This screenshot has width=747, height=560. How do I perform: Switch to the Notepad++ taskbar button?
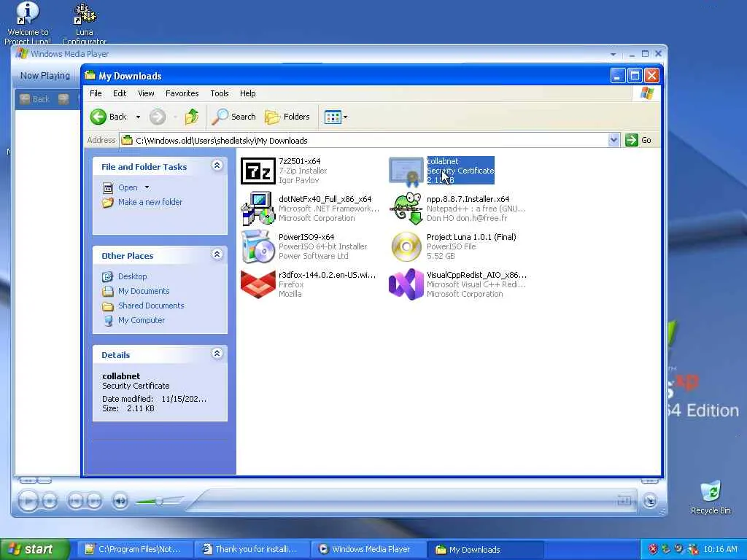click(x=133, y=550)
